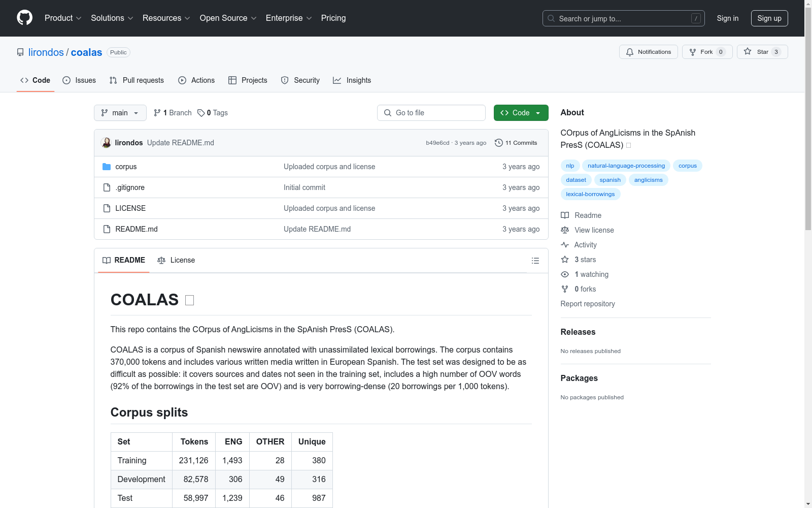Viewport: 812px width, 508px height.
Task: Click the anglicisms topic tag
Action: pyautogui.click(x=649, y=180)
